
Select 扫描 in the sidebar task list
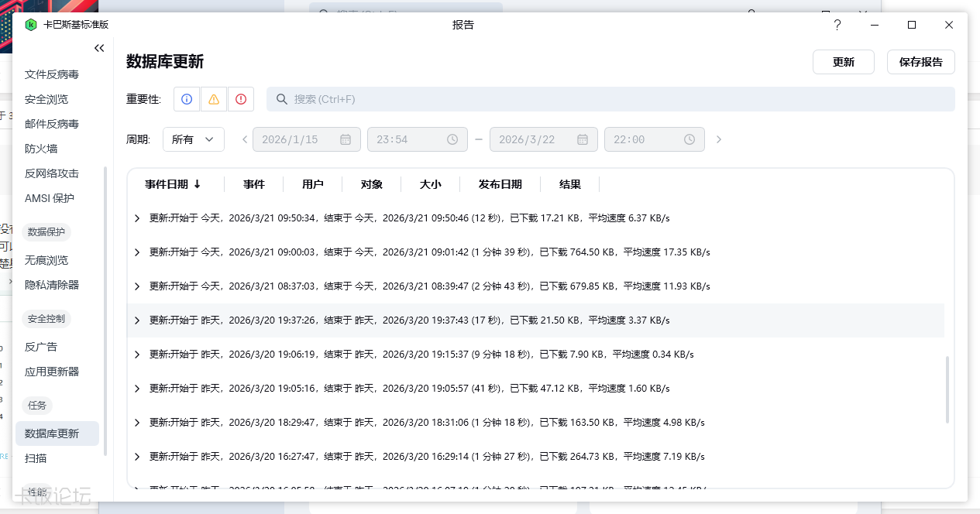36,458
